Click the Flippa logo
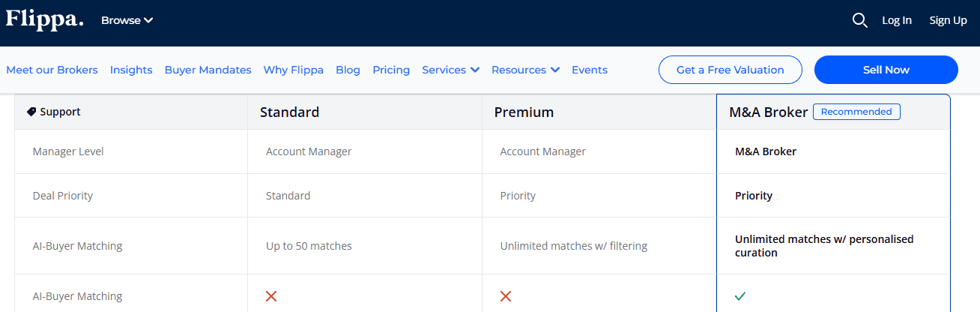Screen dimensions: 980x312 pos(44,19)
